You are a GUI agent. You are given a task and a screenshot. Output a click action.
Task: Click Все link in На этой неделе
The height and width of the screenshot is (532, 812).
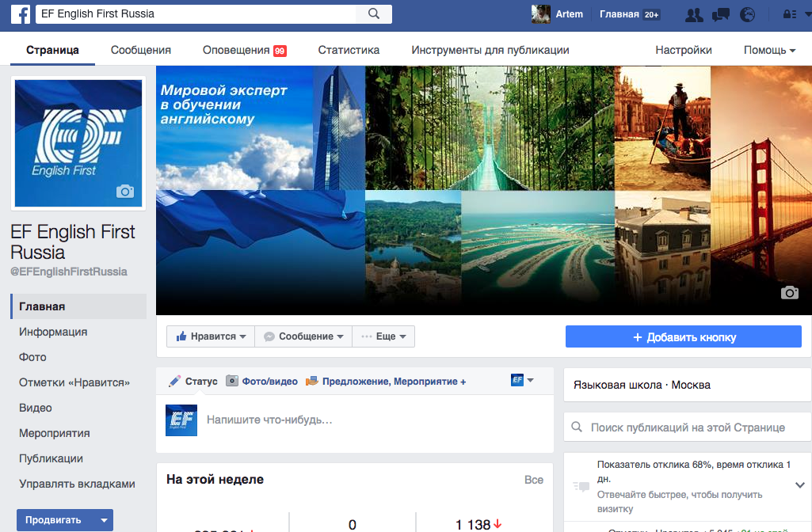click(534, 480)
